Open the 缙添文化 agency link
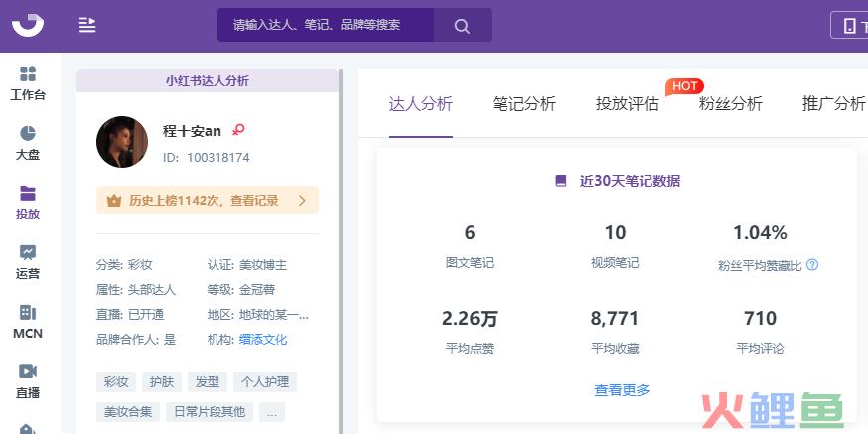This screenshot has height=434, width=868. (x=263, y=340)
